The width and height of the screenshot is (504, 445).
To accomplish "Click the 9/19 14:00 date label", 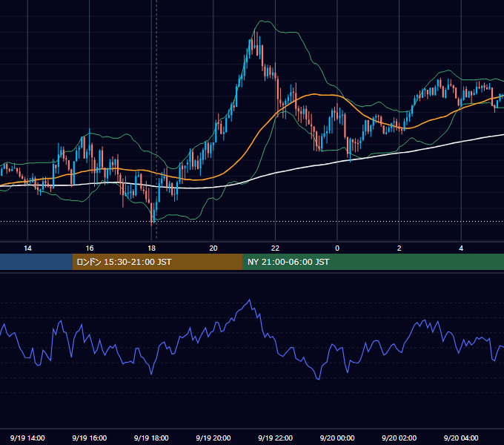I will coord(27,438).
